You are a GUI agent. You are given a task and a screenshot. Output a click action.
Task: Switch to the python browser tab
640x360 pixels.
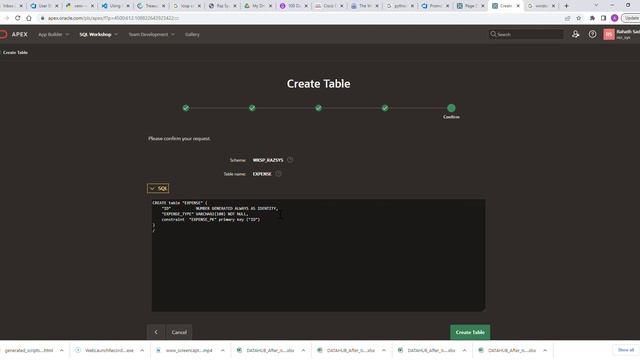399,6
